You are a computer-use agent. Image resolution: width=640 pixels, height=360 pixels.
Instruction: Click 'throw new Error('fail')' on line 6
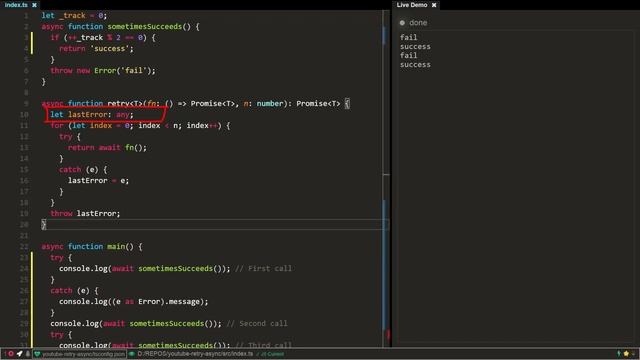103,71
